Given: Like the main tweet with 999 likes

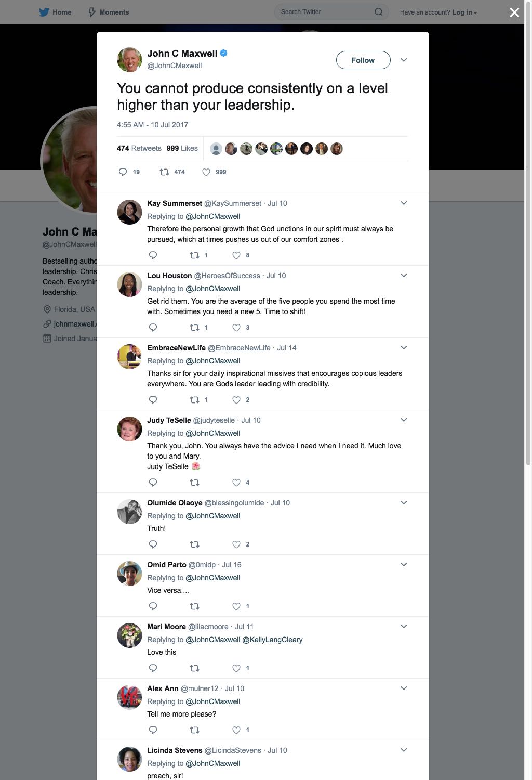Looking at the screenshot, I should 206,172.
